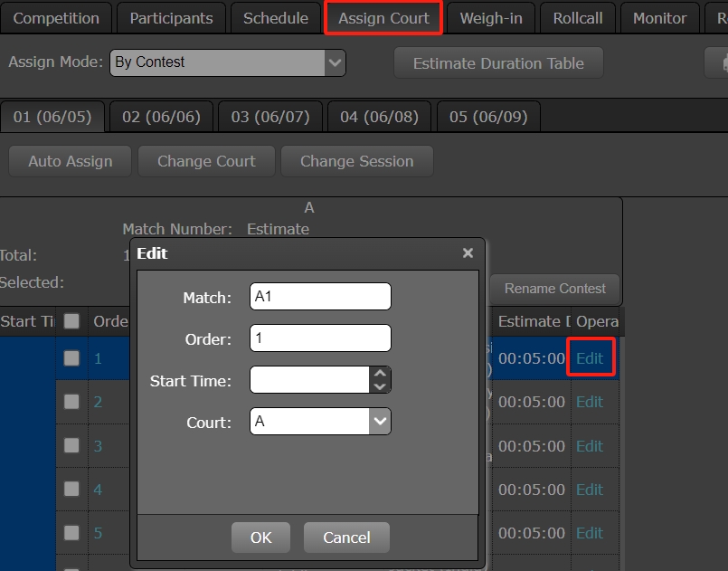Screen dimensions: 728x571
Task: Cancel the Edit dialog
Action: pyautogui.click(x=346, y=538)
